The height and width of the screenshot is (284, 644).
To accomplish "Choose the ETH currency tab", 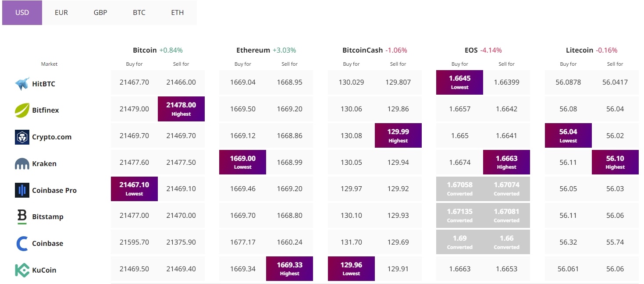I will coord(178,13).
